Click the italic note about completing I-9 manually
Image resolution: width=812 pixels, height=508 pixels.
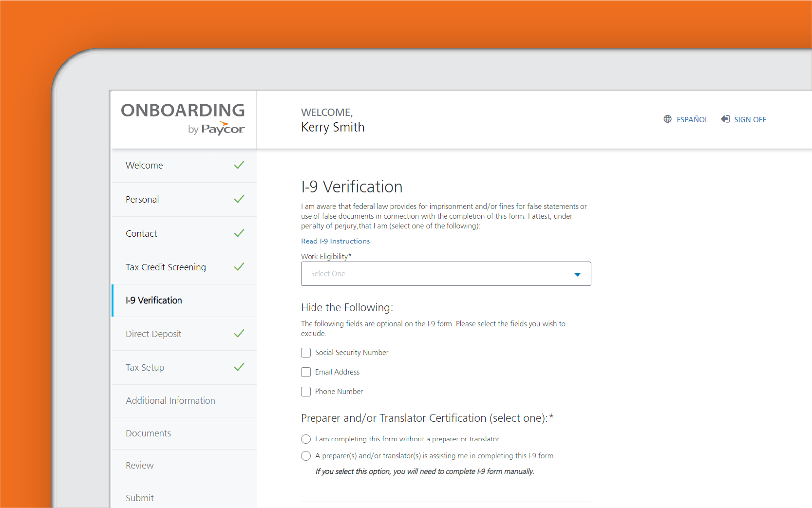[425, 471]
